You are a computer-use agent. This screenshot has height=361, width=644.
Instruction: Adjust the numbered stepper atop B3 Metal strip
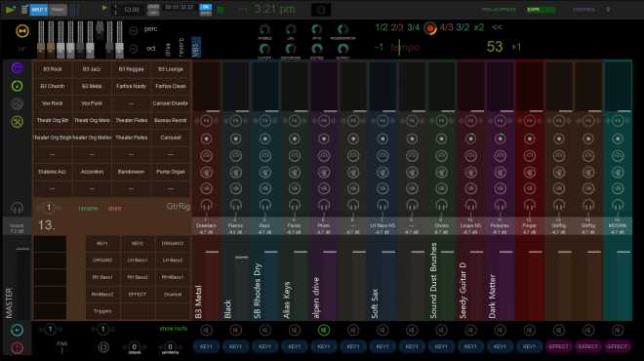tap(206, 121)
